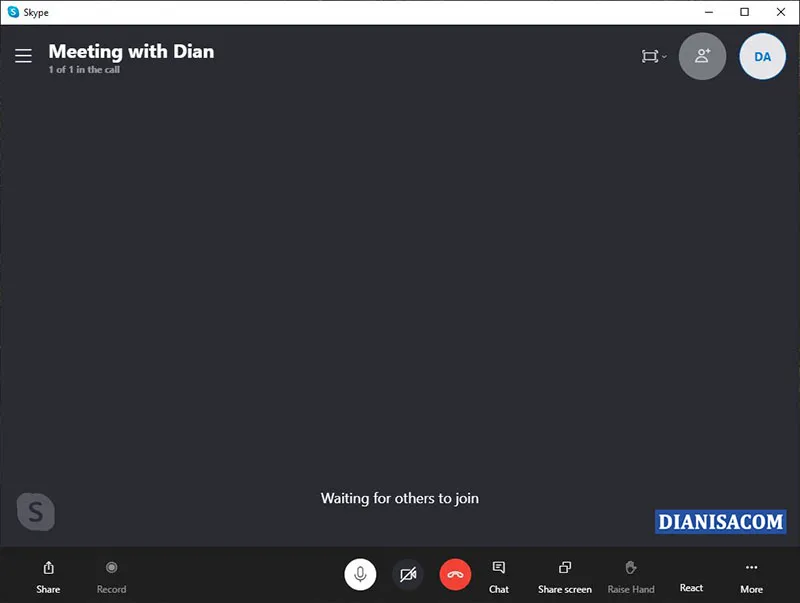Turn on the camera
Image resolution: width=800 pixels, height=603 pixels.
pos(408,574)
